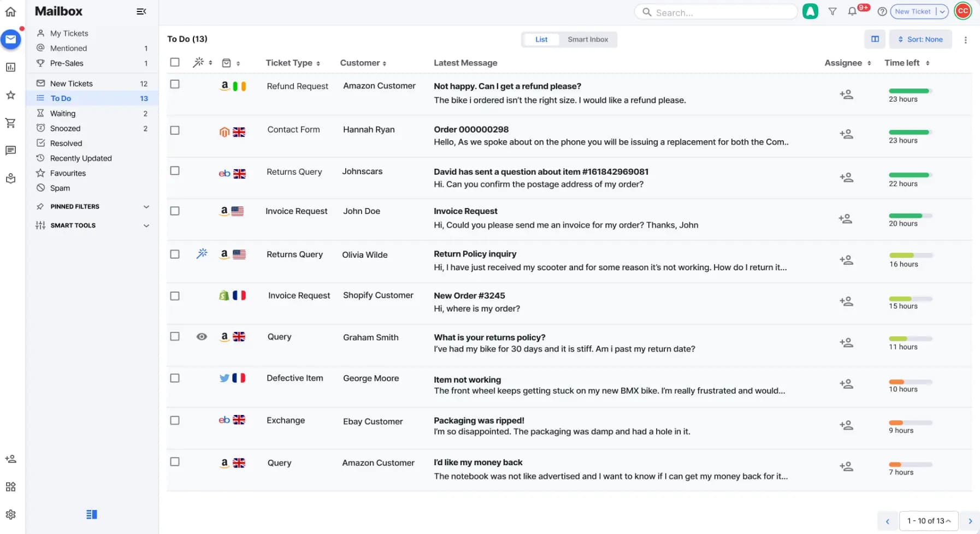Tick the select-all tickets checkbox

[175, 62]
